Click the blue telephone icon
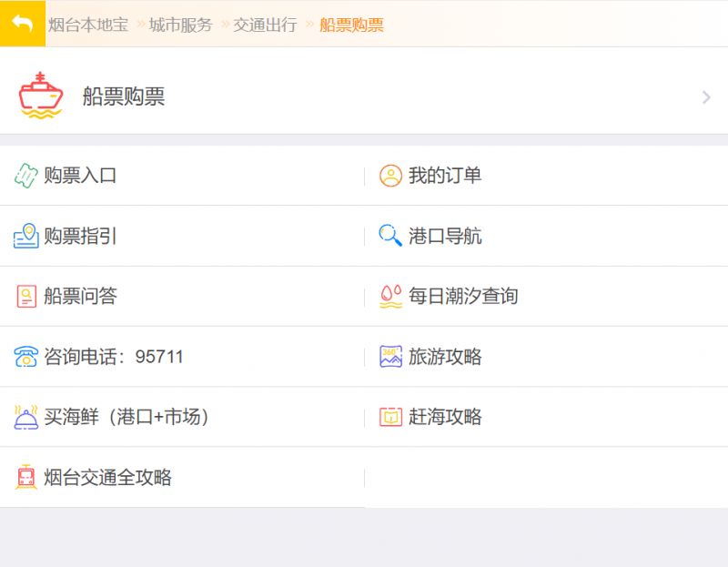 [26, 357]
